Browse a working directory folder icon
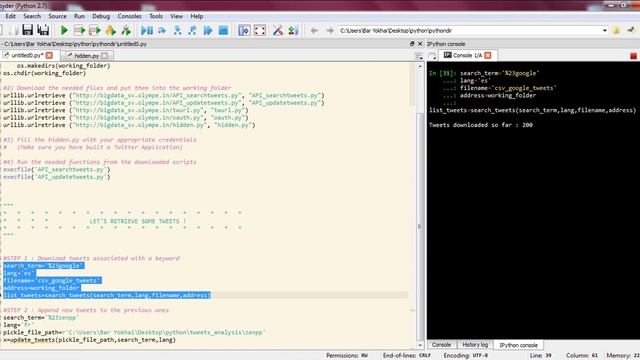Image resolution: width=640 pixels, height=360 pixels. coord(616,30)
